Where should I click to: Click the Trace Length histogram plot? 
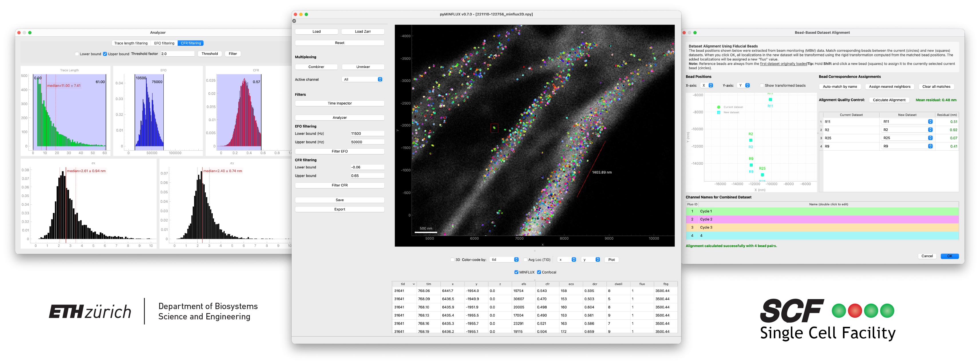point(66,111)
